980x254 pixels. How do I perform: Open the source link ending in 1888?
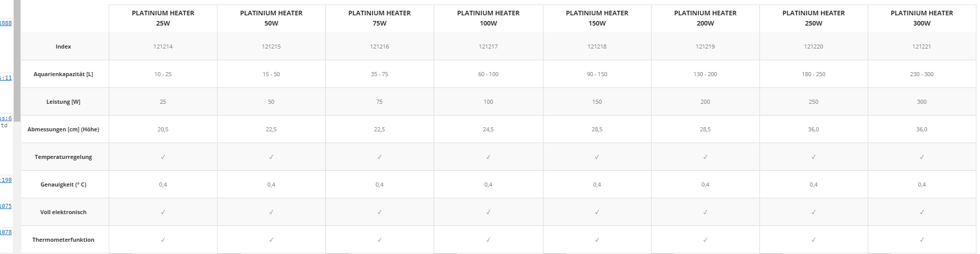(x=6, y=23)
